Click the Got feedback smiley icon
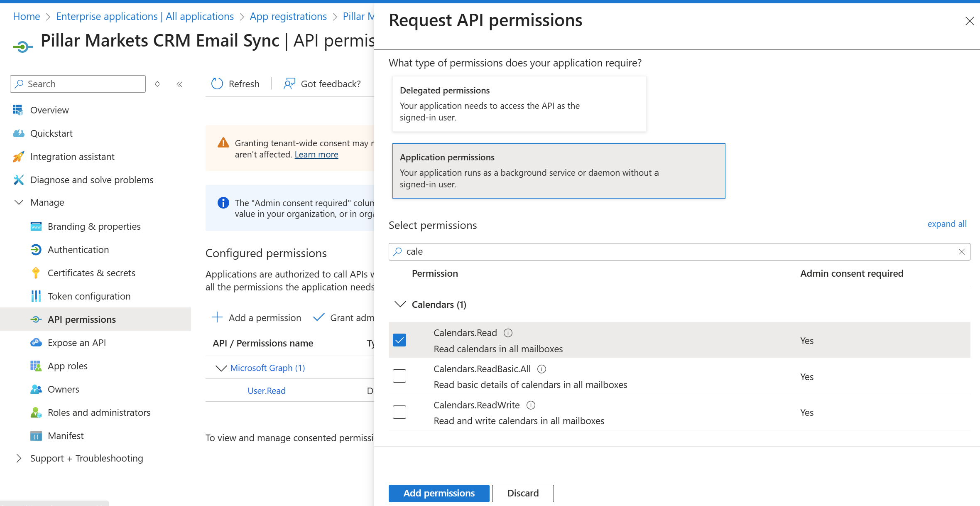 tap(289, 84)
